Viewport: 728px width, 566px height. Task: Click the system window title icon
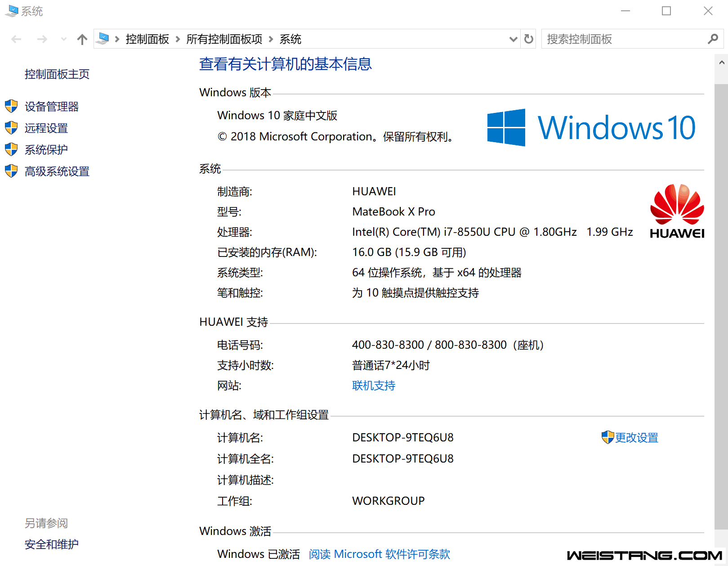[x=12, y=11]
